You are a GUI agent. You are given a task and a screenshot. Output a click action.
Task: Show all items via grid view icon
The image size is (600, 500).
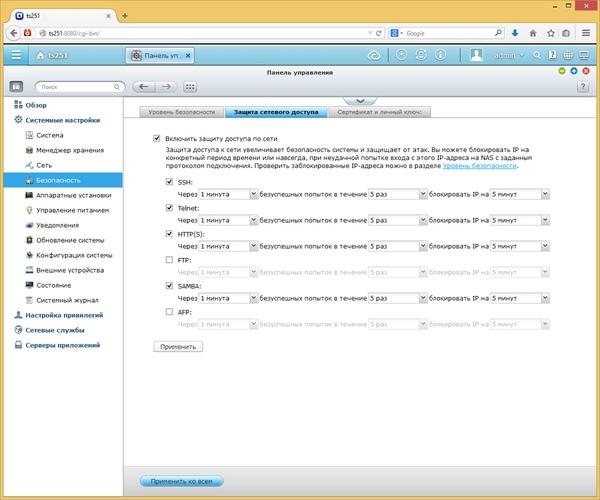pos(190,87)
